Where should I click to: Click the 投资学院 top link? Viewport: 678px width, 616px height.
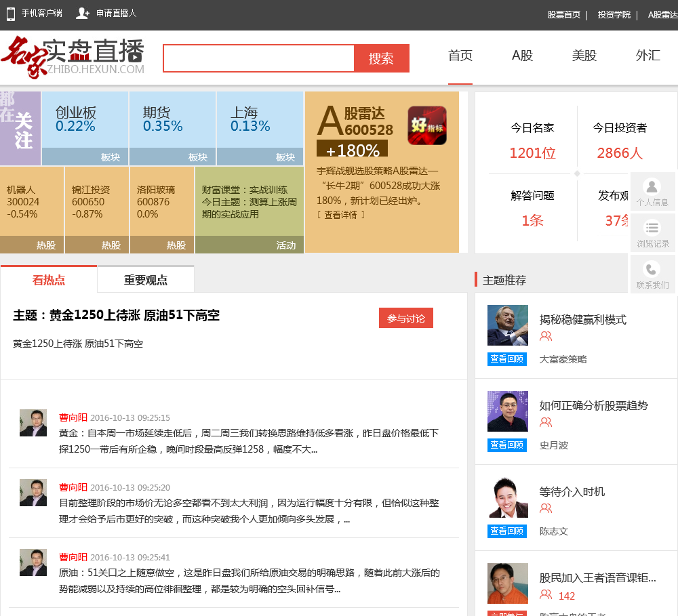614,14
